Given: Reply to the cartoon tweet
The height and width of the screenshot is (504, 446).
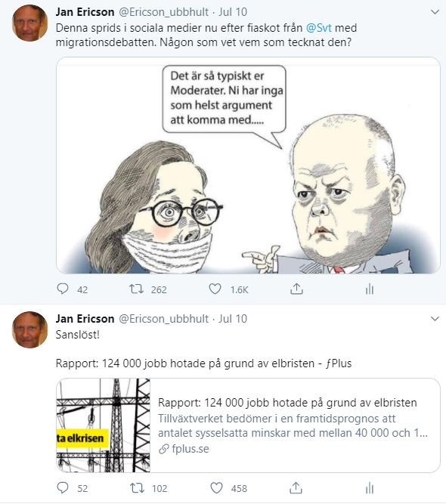Looking at the screenshot, I should 63,289.
